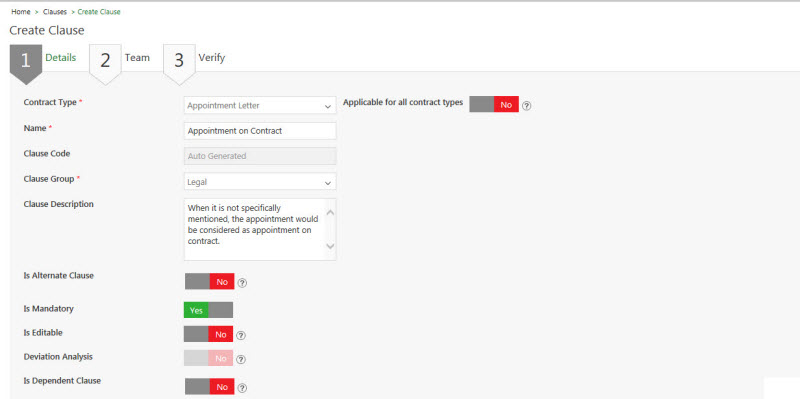Enable the Is Alternate Clause toggle

click(x=210, y=281)
